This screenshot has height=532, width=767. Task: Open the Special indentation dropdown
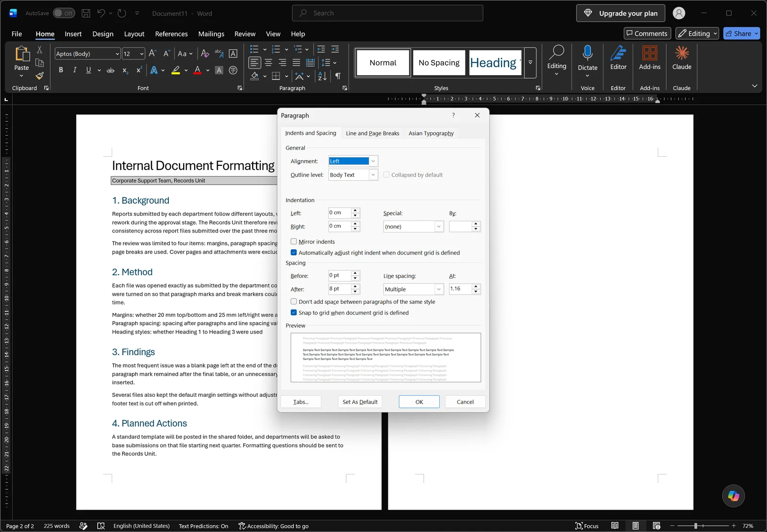[x=439, y=227]
